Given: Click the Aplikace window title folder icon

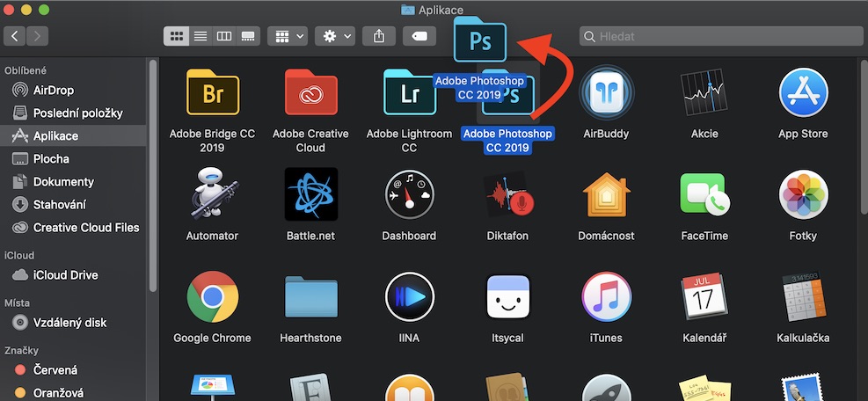Looking at the screenshot, I should (408, 10).
